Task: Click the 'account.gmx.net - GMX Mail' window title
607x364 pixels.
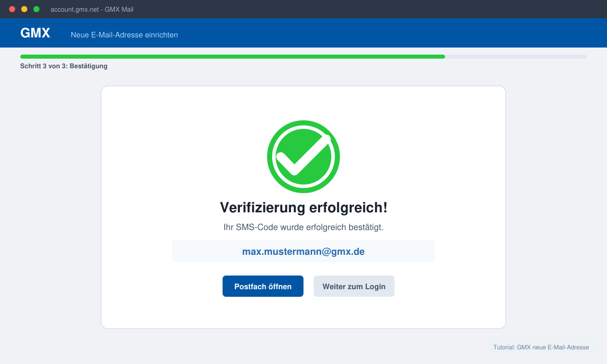Action: point(92,9)
